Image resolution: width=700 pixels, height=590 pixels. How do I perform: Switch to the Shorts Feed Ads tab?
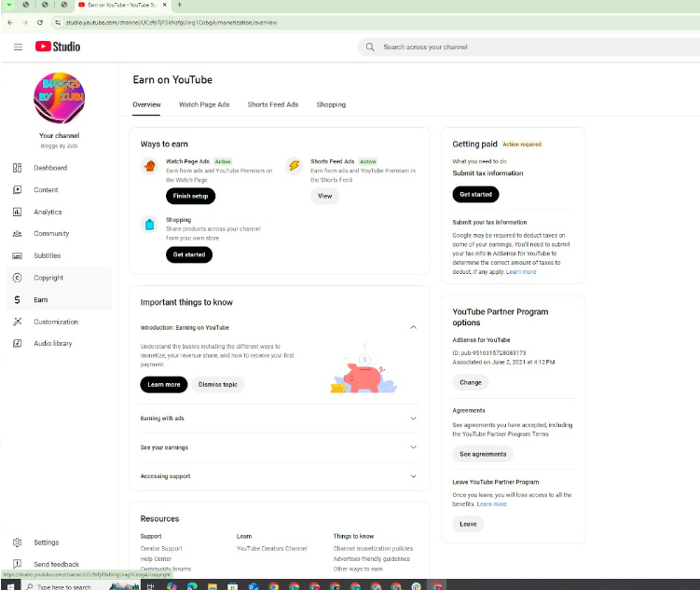pyautogui.click(x=273, y=104)
